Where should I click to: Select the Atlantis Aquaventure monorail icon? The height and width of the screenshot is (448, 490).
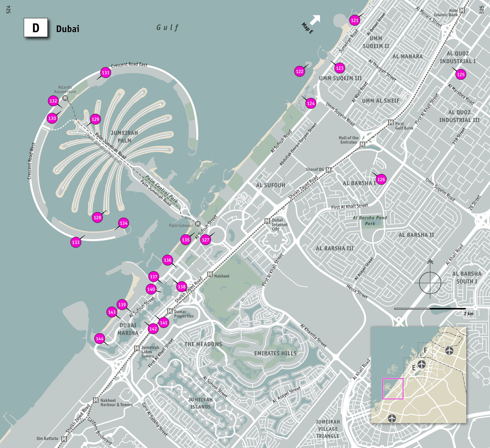65,98
